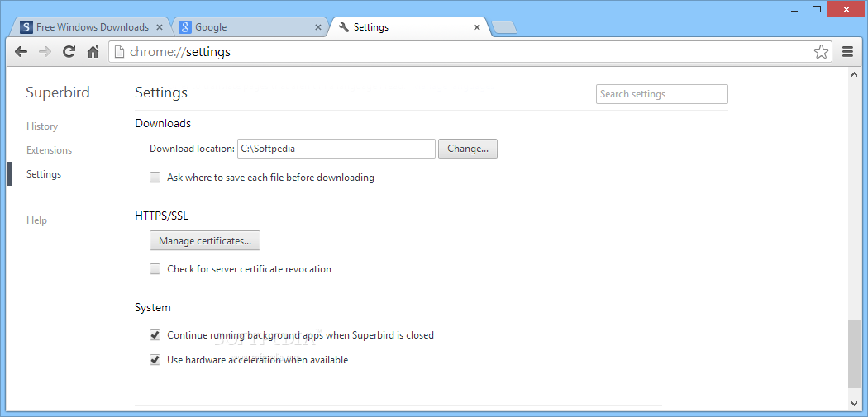868x417 pixels.
Task: Switch to the Google tab
Action: pyautogui.click(x=249, y=27)
